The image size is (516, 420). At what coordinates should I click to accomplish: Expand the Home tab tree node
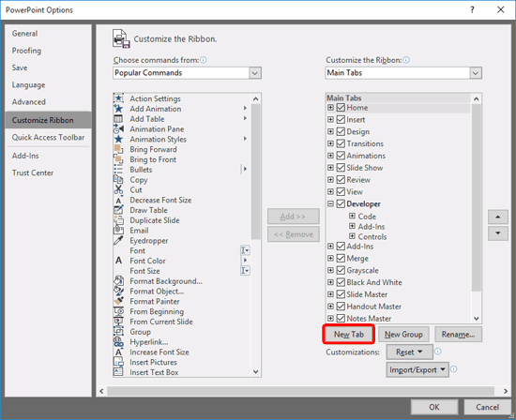pos(330,108)
